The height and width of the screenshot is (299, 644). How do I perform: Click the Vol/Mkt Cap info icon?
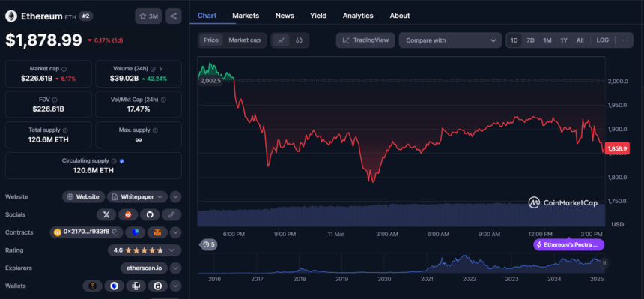point(163,100)
